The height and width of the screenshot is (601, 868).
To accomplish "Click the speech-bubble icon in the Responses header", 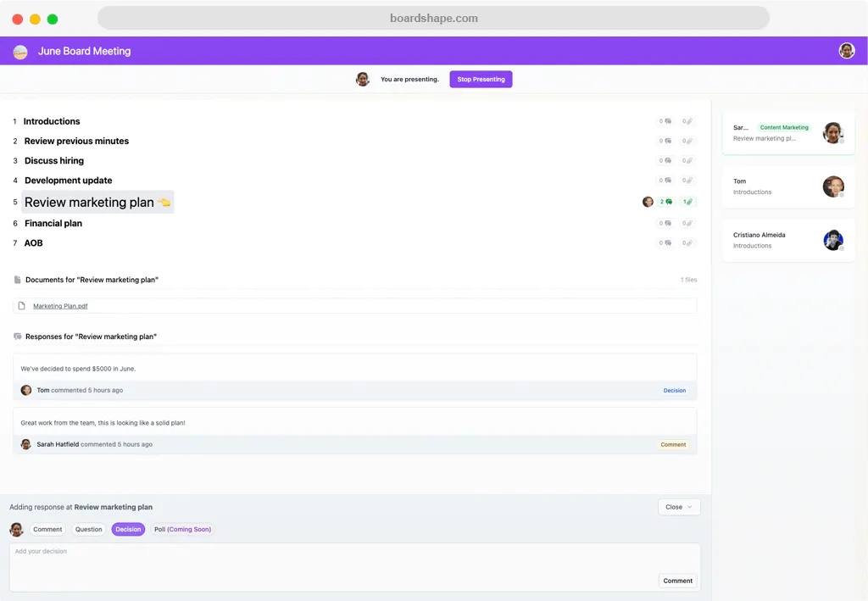I will pos(17,337).
